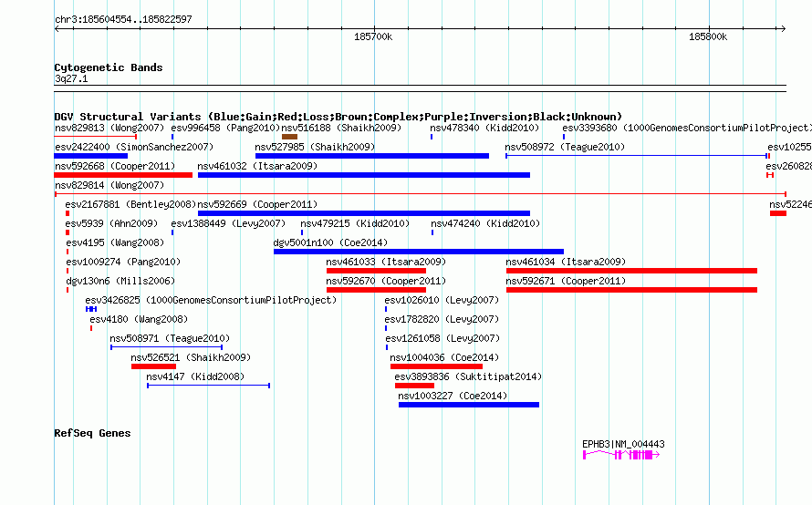Click esv3393680 1000GenomesConsortiumPilotProject label
812x505 pixels.
click(687, 128)
